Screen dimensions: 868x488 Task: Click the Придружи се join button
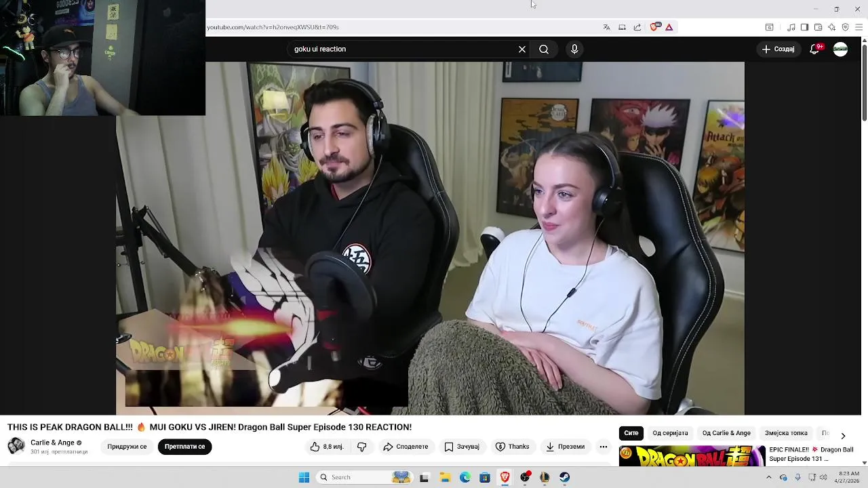click(x=127, y=447)
